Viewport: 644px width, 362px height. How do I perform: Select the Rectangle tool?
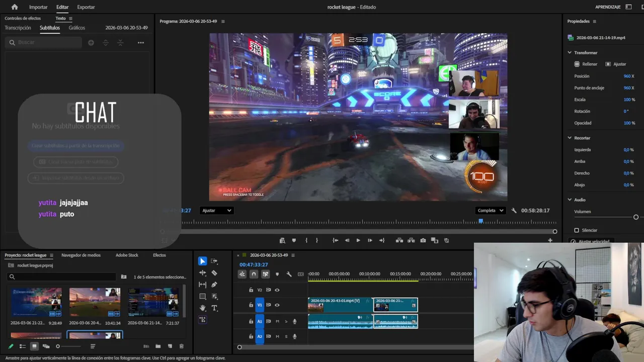coord(202,296)
